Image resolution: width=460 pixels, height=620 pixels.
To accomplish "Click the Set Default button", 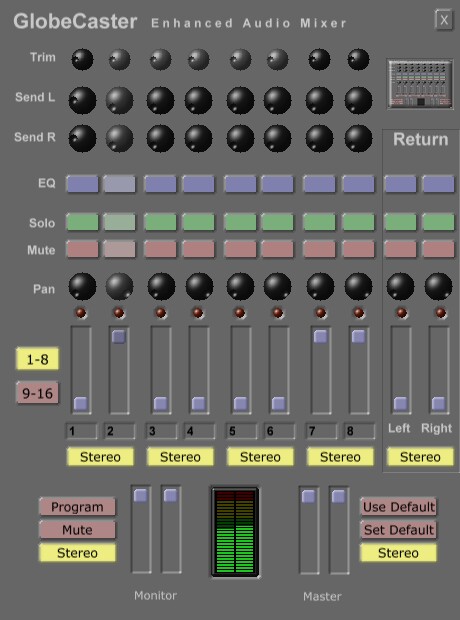I will click(399, 530).
